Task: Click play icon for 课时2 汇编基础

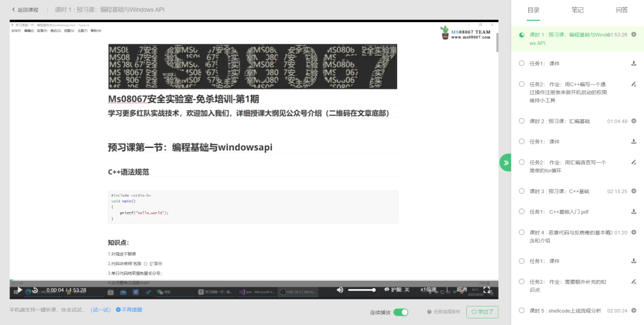Action: click(x=634, y=121)
